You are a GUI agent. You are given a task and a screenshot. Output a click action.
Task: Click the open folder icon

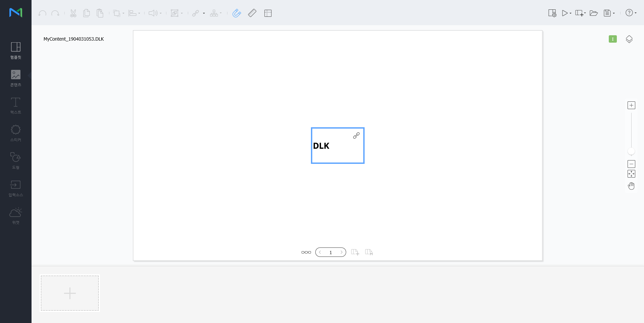coord(593,13)
